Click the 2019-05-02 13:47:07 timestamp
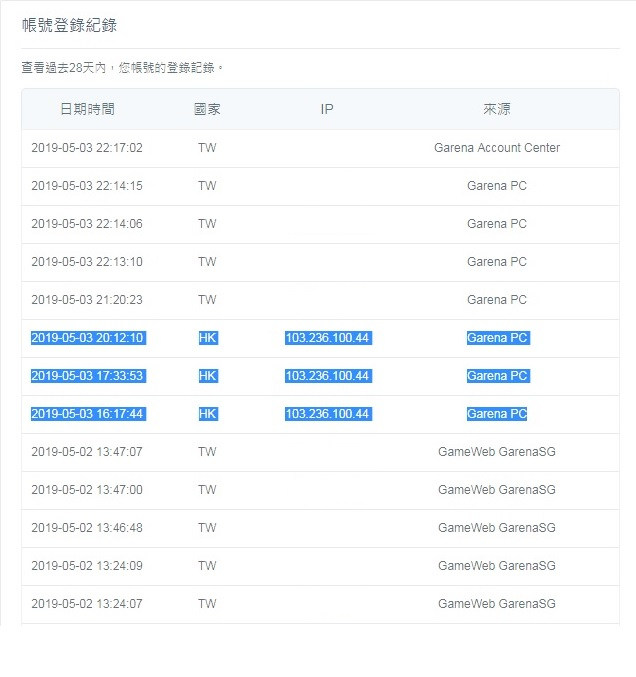This screenshot has width=636, height=677. (x=87, y=452)
